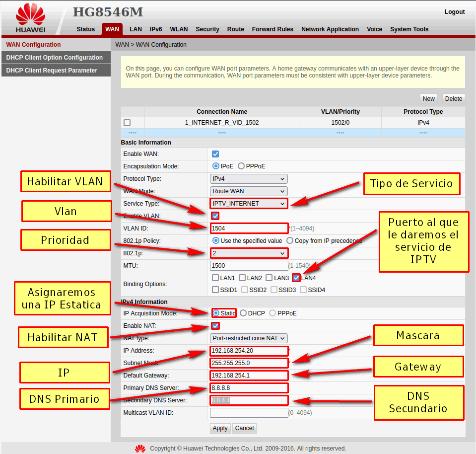Click the Cancel button
This screenshot has height=454, width=476.
(244, 428)
